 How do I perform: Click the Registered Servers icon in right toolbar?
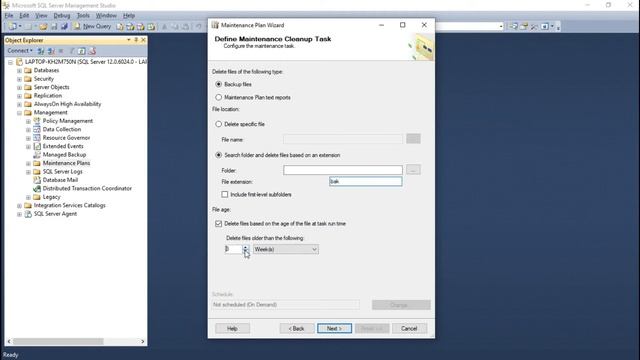point(513,27)
